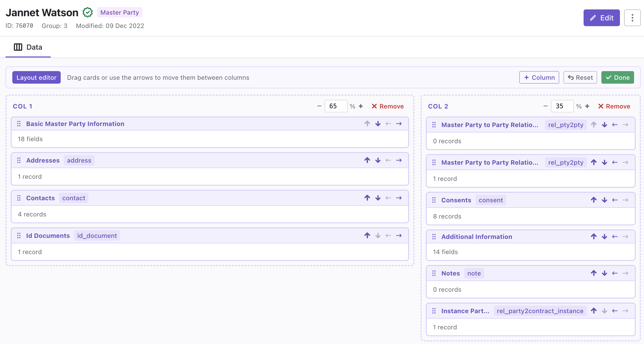
Task: Reset the layout
Action: 580,77
